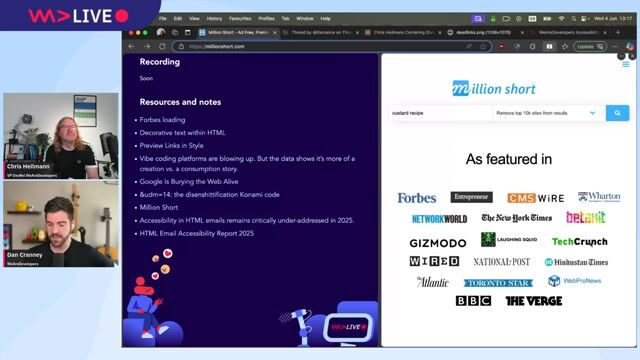Click the TechCrunch featured logo

pyautogui.click(x=580, y=242)
